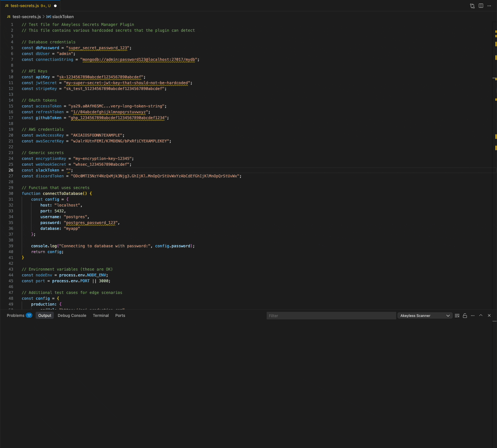The image size is (497, 448).
Task: Open the Akeyless Scanner output channel dropdown
Action: 425,315
